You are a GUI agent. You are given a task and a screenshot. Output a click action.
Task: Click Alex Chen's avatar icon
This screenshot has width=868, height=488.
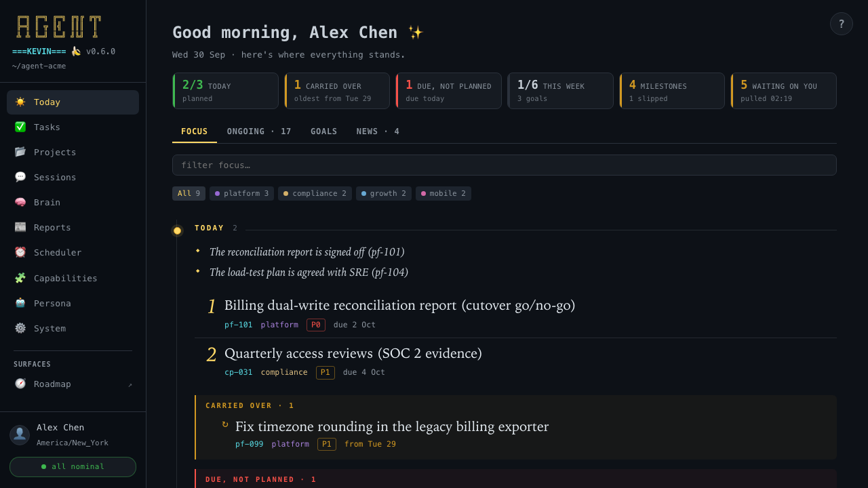pos(20,435)
